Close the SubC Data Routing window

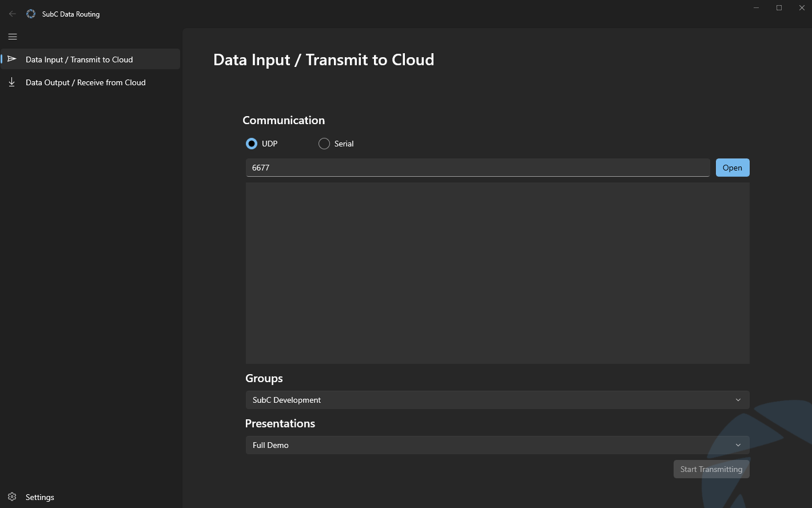(802, 8)
